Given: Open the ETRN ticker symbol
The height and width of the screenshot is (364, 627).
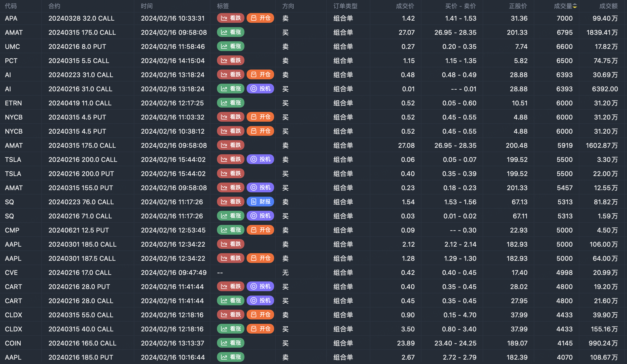Looking at the screenshot, I should coord(13,103).
